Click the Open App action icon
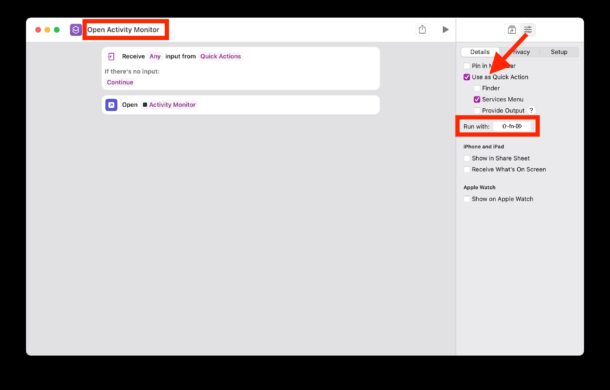The image size is (610, 390). pos(111,105)
